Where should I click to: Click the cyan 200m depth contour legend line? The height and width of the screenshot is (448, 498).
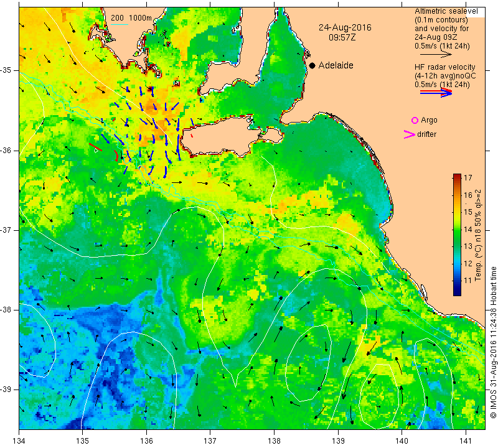(x=119, y=24)
